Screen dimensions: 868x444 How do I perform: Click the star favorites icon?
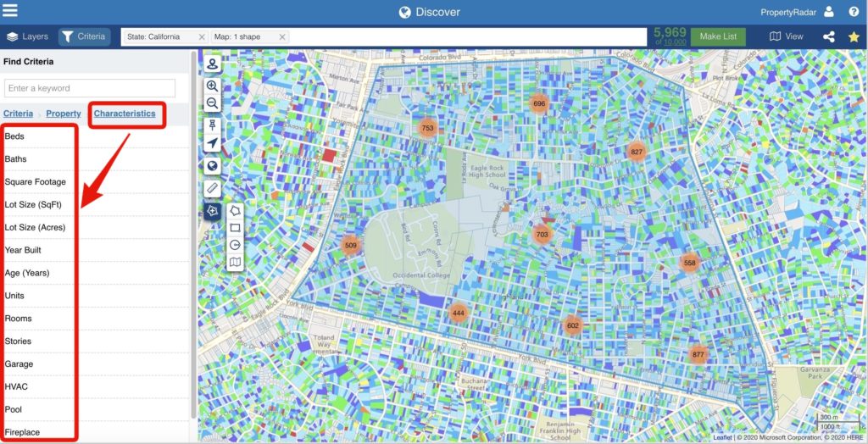(854, 37)
